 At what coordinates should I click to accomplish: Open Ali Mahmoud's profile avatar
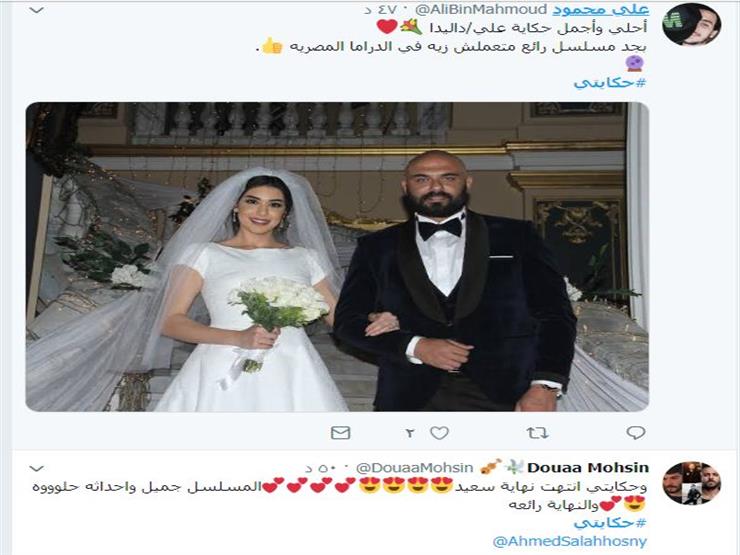click(691, 24)
